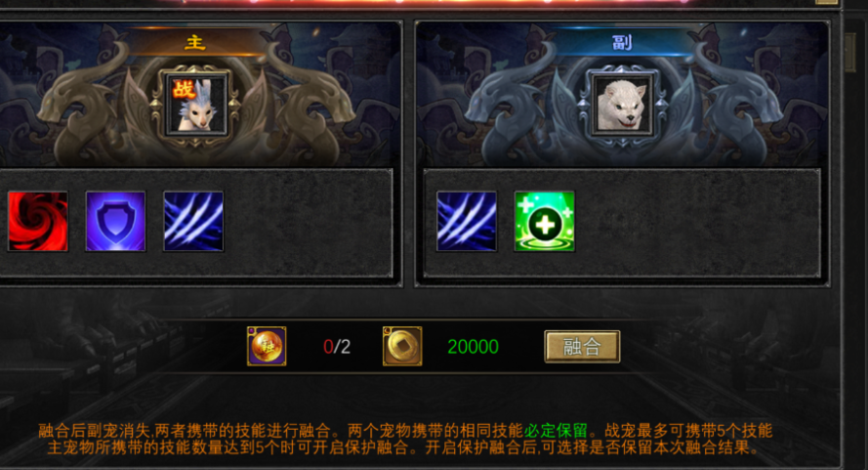Image resolution: width=868 pixels, height=470 pixels.
Task: Select the main pet portrait marked 战
Action: point(197,104)
